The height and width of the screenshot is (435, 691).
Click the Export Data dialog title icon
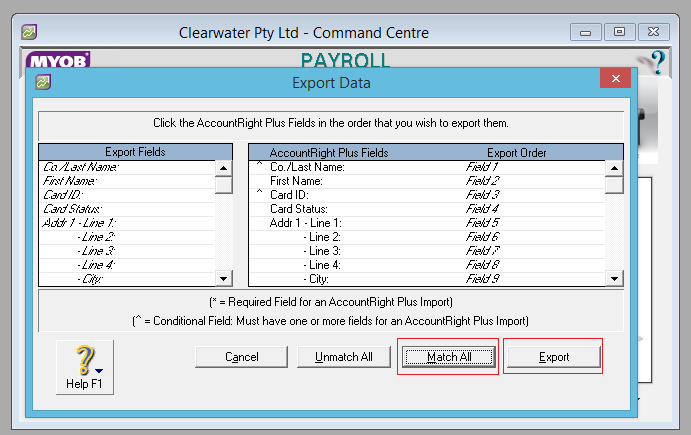pos(43,82)
